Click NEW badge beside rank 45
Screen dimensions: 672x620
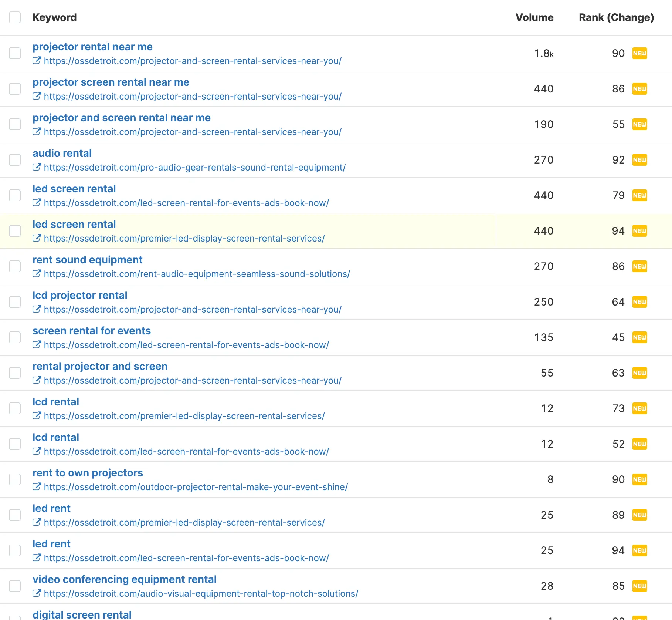point(639,337)
